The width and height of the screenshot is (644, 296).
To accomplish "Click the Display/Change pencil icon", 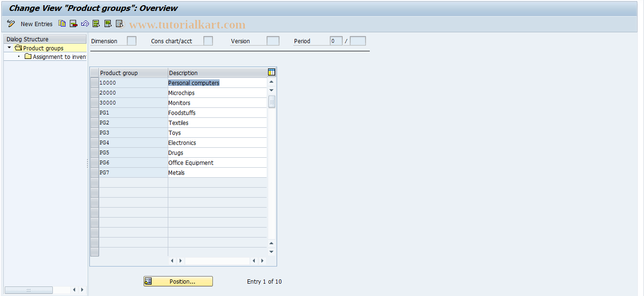I will (11, 23).
